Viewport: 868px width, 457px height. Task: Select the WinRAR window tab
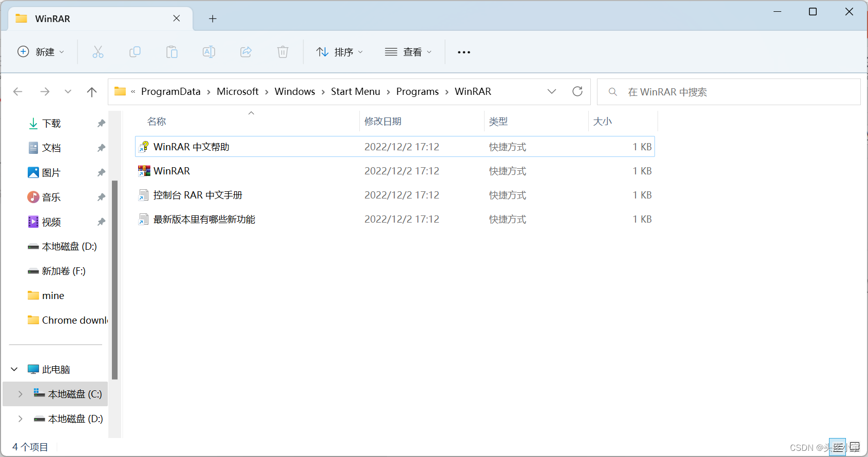tap(101, 18)
